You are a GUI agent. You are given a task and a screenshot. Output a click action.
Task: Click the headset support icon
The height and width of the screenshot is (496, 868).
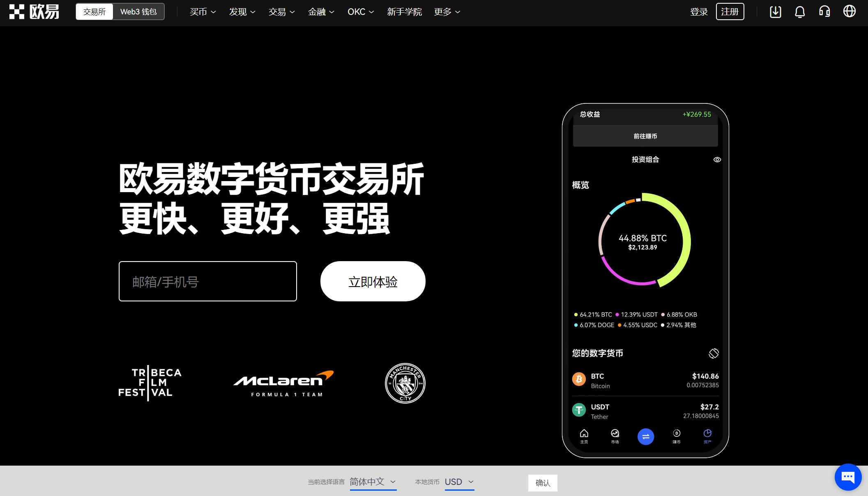tap(826, 12)
